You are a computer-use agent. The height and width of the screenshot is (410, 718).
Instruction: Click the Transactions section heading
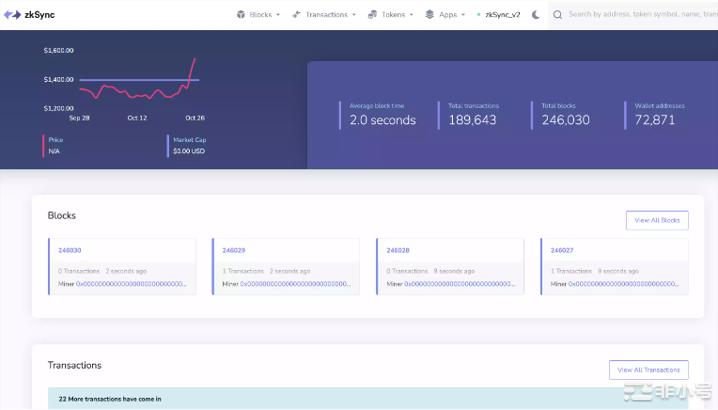75,365
